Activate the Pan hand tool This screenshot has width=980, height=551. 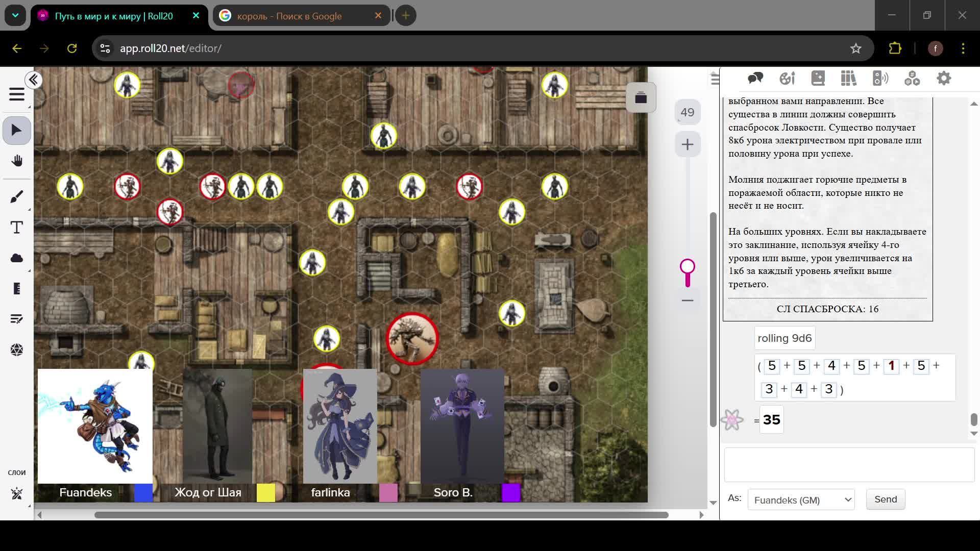tap(17, 161)
